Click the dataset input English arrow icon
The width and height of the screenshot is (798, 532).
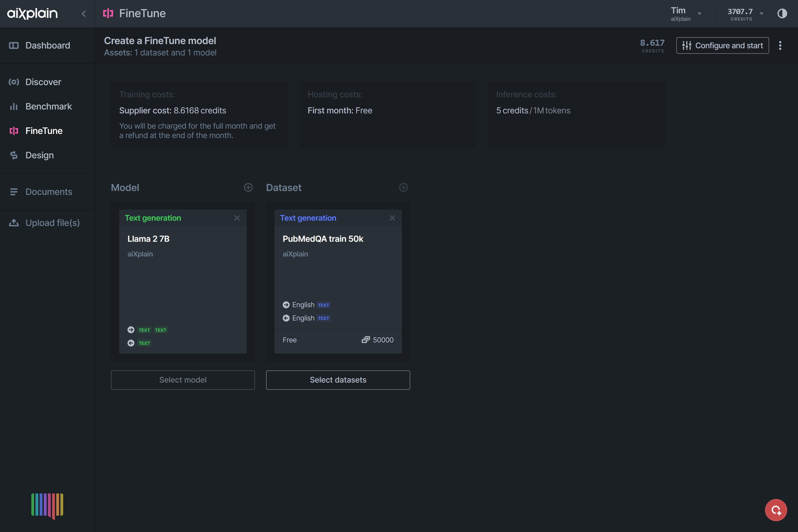(286, 305)
